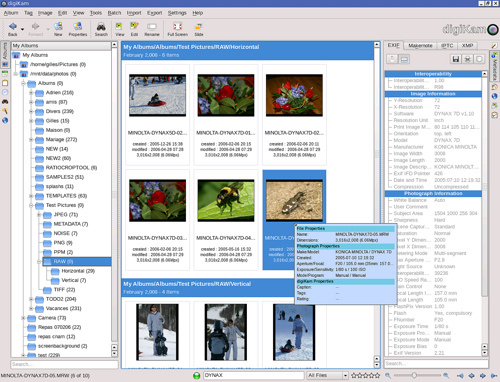Click the save metadata disk icon
This screenshot has height=382, width=500.
(x=456, y=59)
